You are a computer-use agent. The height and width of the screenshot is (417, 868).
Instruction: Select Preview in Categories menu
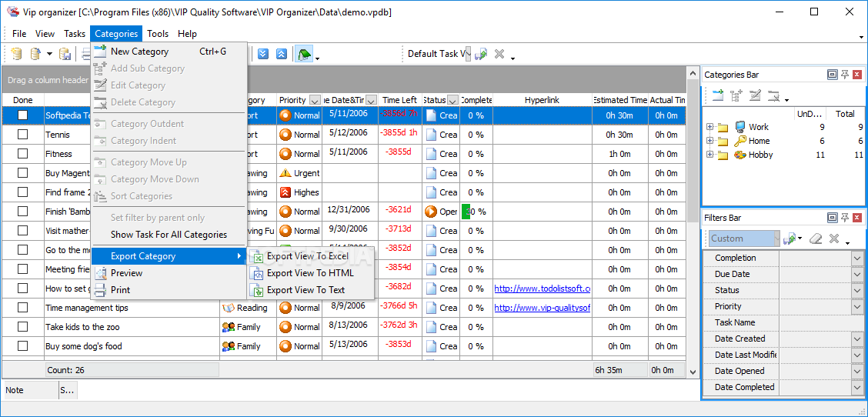point(169,272)
